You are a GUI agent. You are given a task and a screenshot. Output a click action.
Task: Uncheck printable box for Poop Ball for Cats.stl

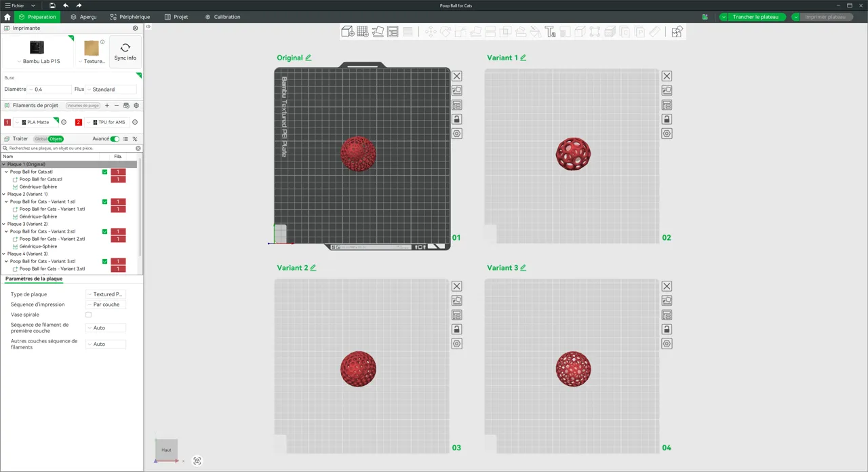[104, 172]
